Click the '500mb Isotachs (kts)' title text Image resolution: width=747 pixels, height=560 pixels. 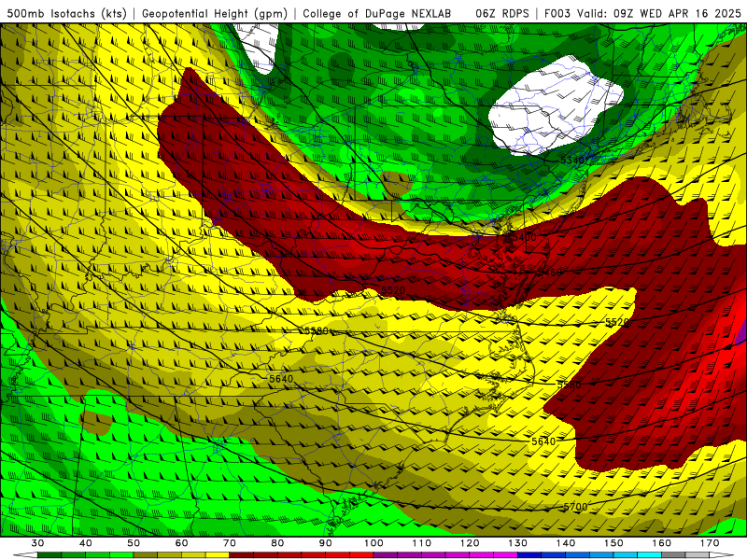pos(67,13)
